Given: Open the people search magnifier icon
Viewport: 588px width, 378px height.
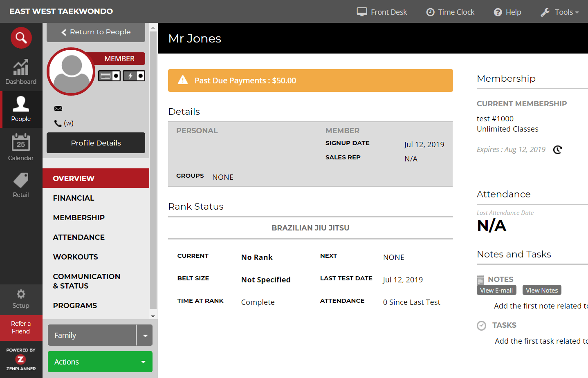Looking at the screenshot, I should (x=21, y=38).
